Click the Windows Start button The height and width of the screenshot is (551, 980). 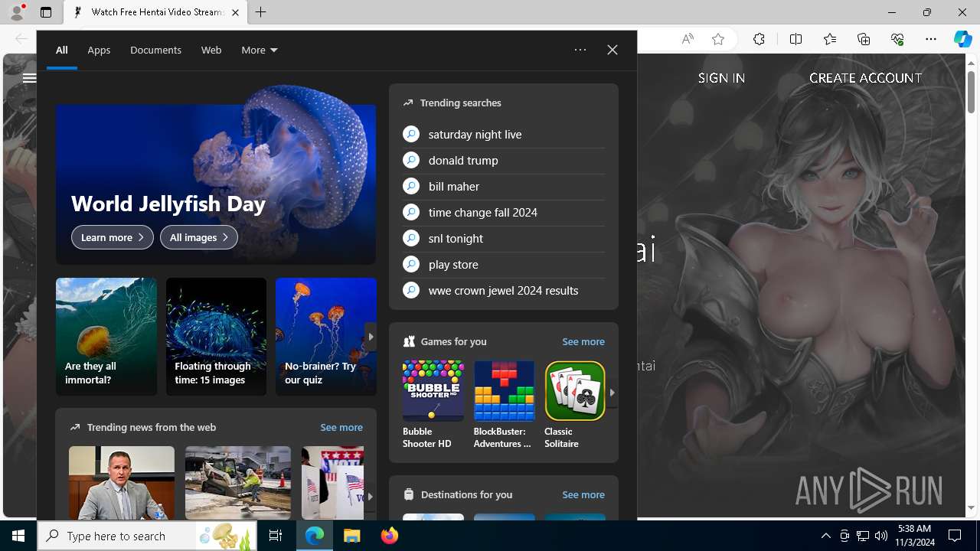[18, 536]
